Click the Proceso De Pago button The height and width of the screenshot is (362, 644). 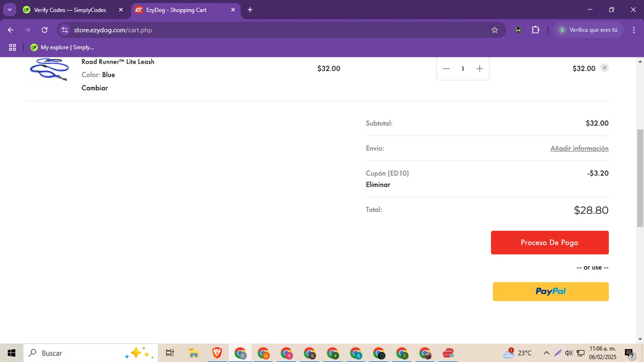tap(550, 243)
